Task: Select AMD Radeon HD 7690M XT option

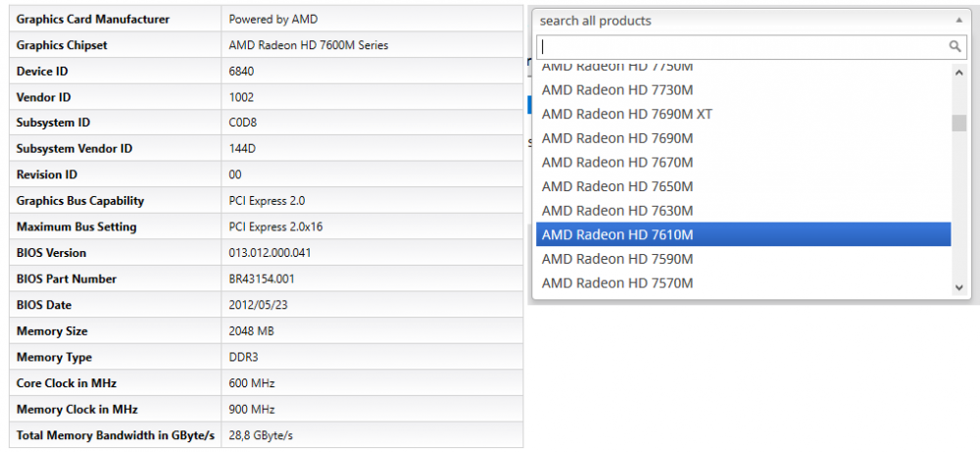Action: tap(743, 115)
